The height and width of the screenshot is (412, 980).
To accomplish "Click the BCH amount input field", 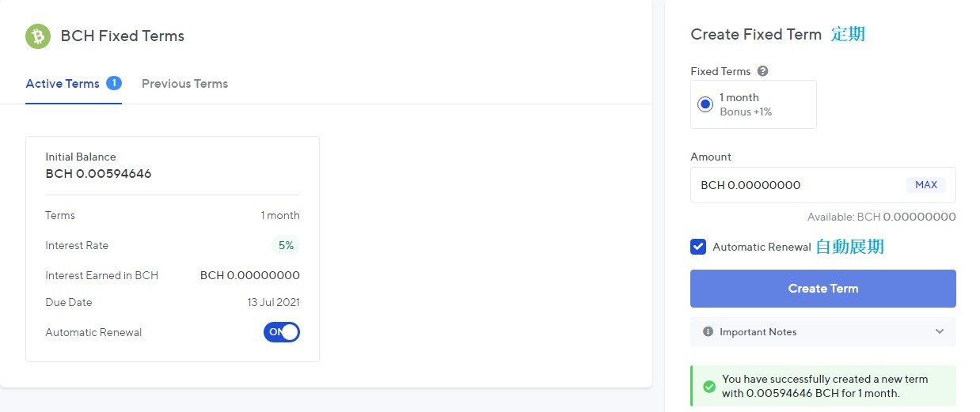I will (x=823, y=185).
